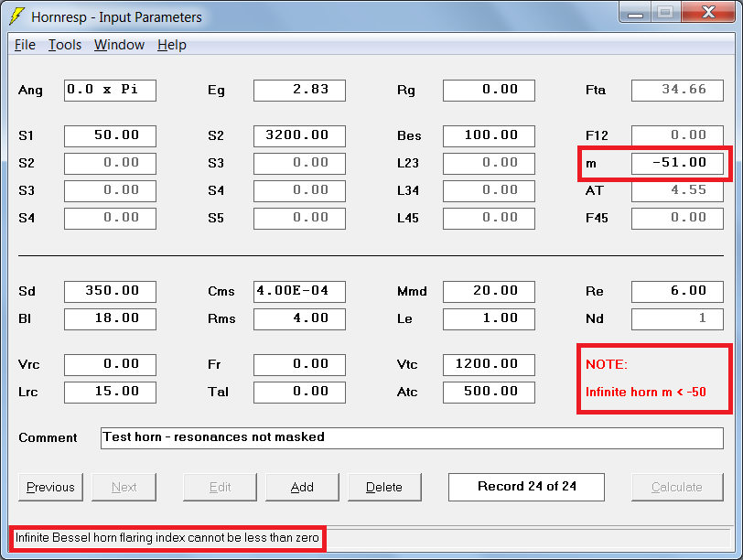Viewport: 743px width, 560px height.
Task: Click the Calculate button
Action: click(x=677, y=487)
